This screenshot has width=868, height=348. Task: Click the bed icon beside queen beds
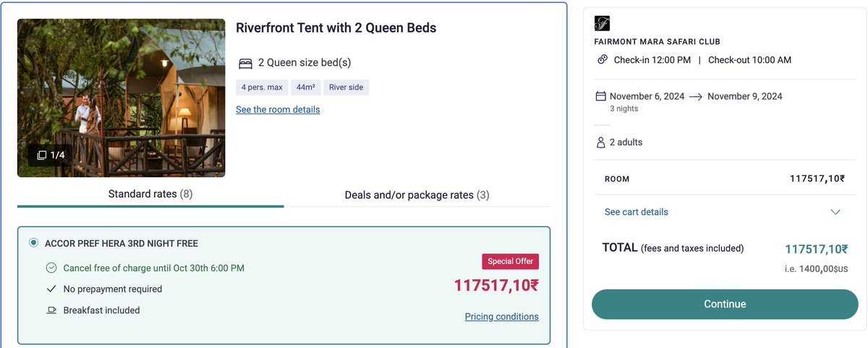coord(245,63)
